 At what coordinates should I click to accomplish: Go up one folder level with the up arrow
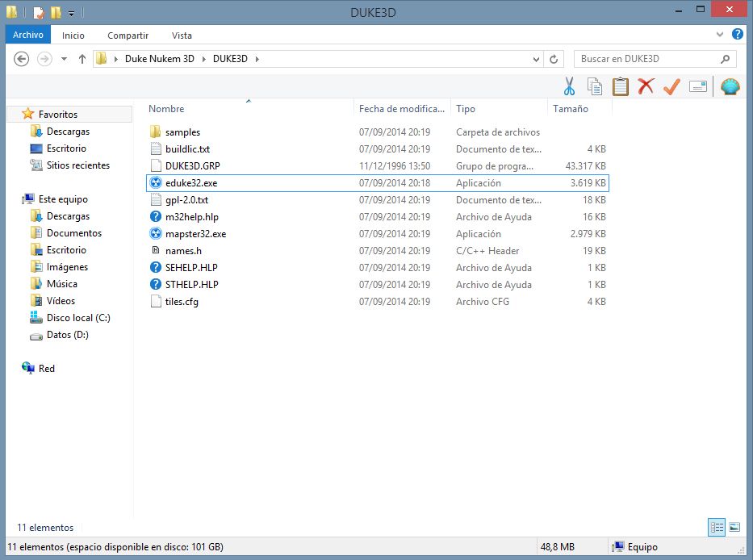pos(82,59)
